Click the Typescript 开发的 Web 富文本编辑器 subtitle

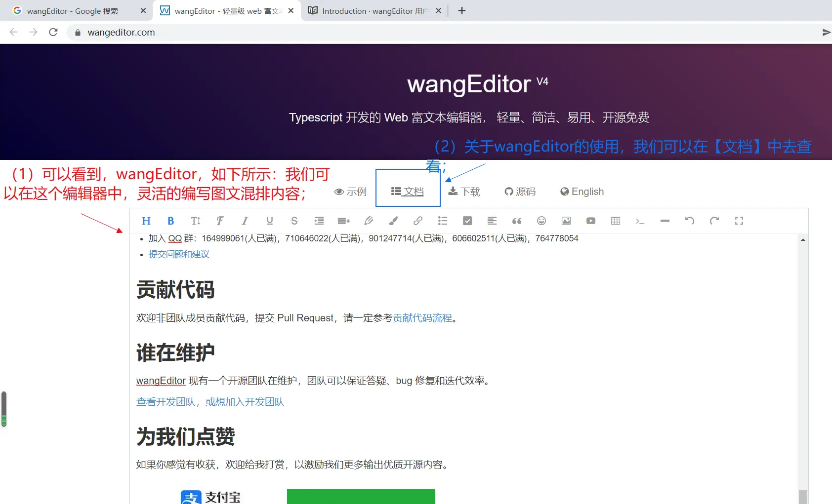pyautogui.click(x=469, y=117)
